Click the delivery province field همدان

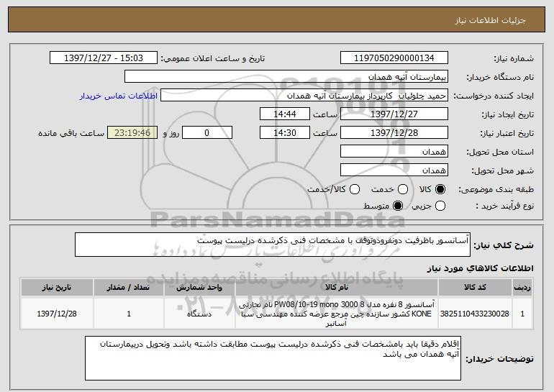pyautogui.click(x=394, y=152)
